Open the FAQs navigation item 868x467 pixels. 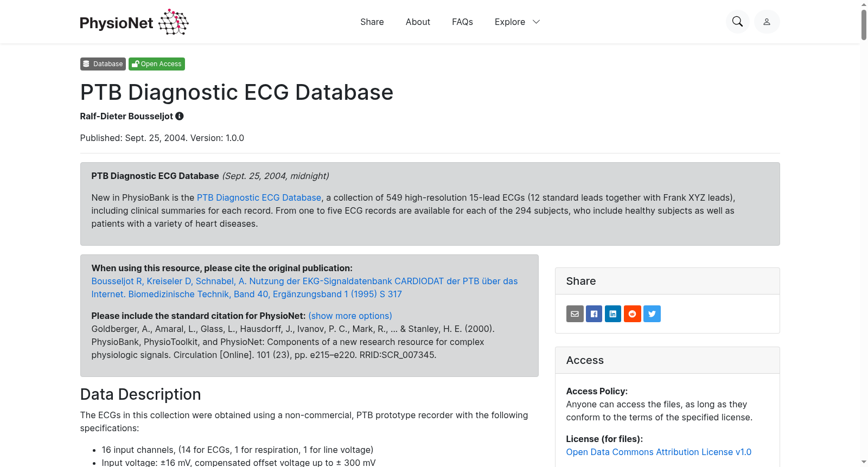coord(462,22)
